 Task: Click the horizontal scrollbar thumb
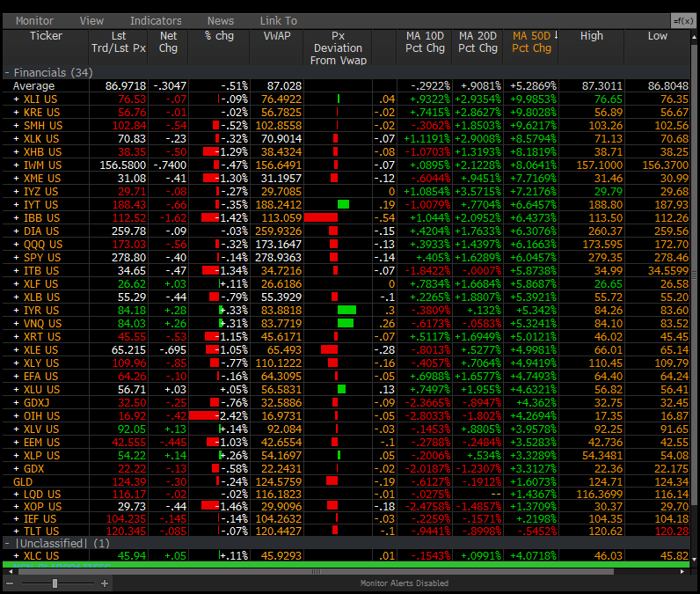[316, 572]
